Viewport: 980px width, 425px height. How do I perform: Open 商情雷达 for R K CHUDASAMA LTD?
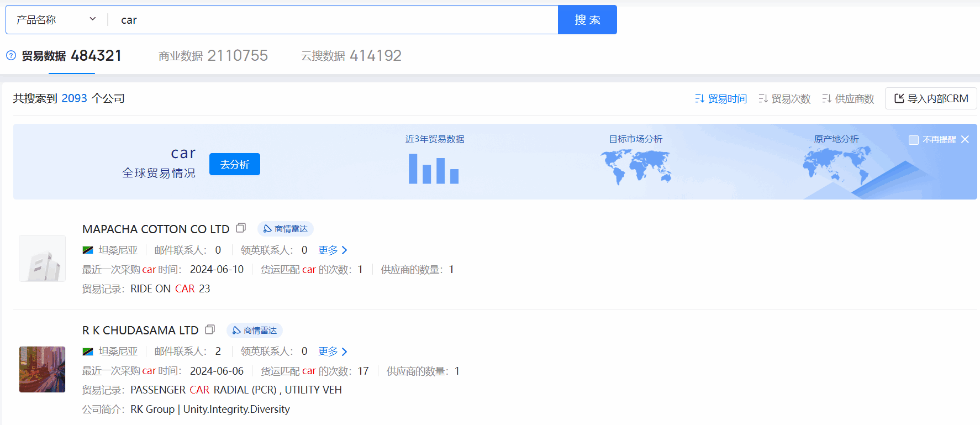[255, 330]
